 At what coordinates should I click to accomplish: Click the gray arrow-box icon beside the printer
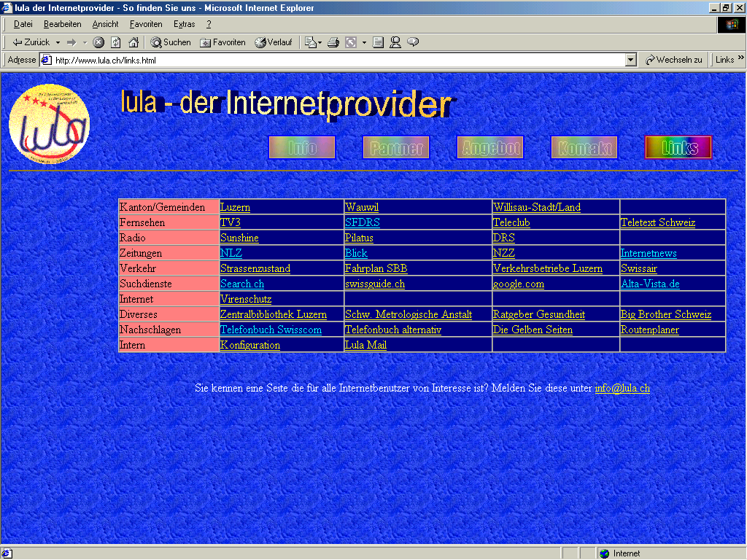[x=351, y=42]
